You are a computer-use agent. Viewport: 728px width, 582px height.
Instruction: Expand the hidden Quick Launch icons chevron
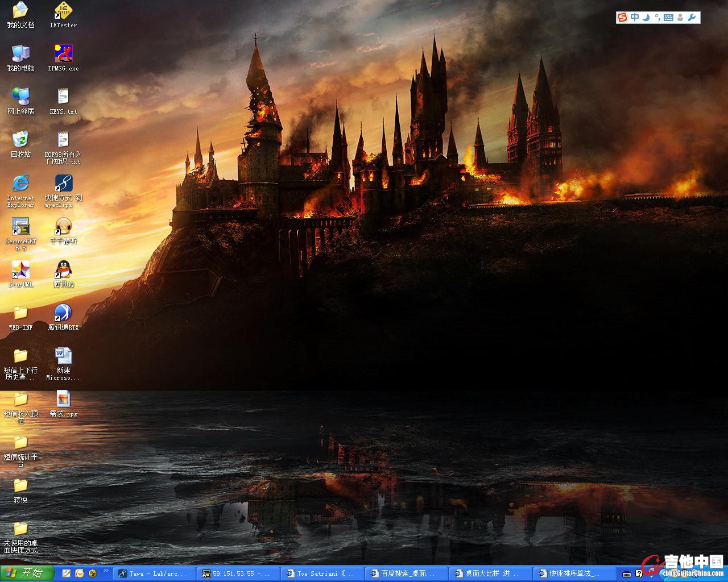point(106,571)
